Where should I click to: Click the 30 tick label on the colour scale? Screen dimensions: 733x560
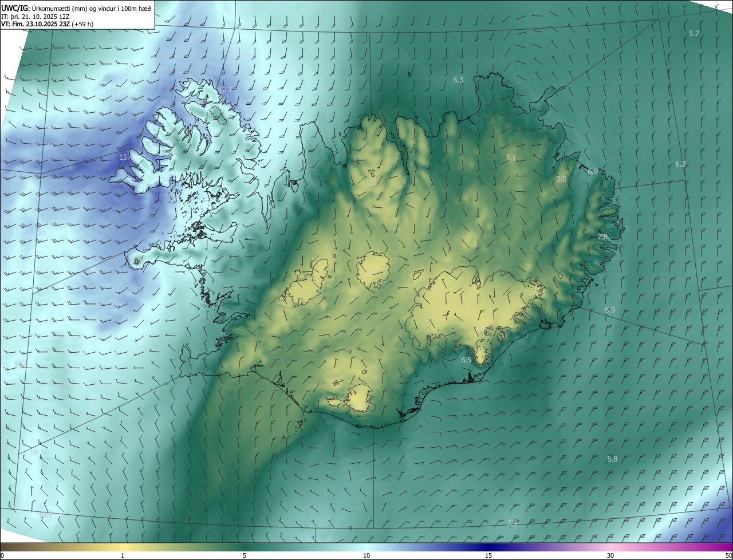610,555
